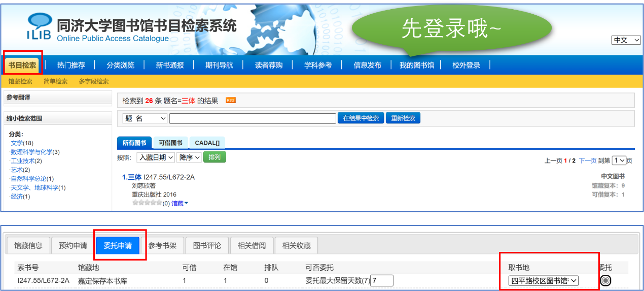This screenshot has height=291, width=644.
Task: Select the 多字段检索 submenu item
Action: point(94,81)
